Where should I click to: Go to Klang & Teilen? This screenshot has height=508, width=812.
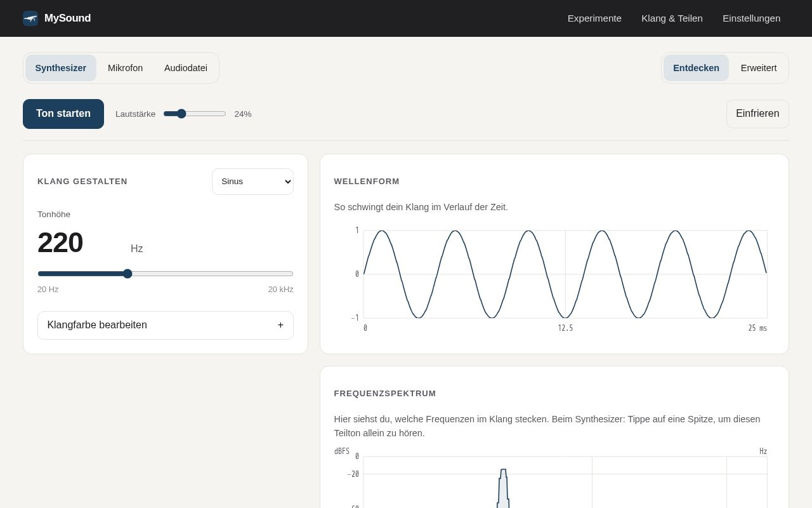click(x=672, y=18)
